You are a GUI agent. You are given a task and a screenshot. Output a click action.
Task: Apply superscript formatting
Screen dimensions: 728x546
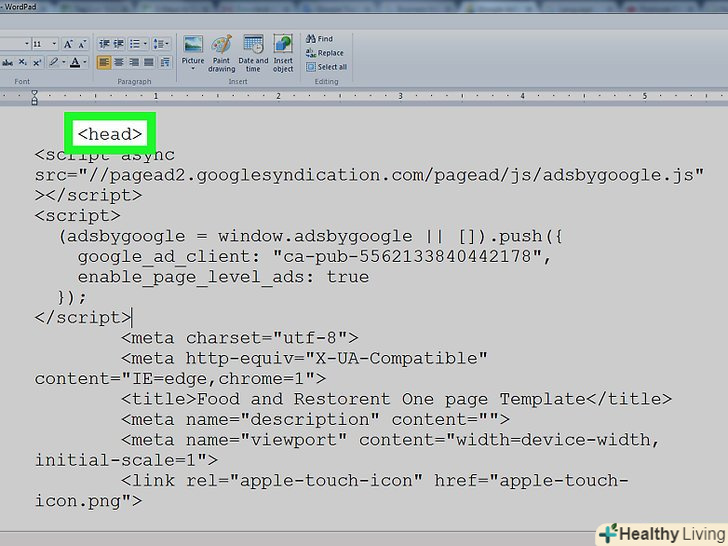tap(37, 62)
